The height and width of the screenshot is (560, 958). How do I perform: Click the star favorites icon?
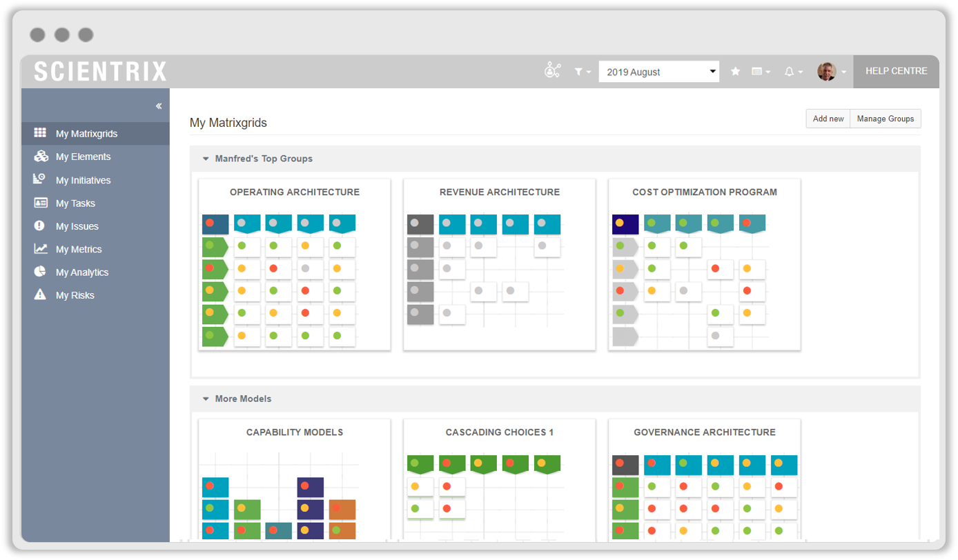coord(736,71)
